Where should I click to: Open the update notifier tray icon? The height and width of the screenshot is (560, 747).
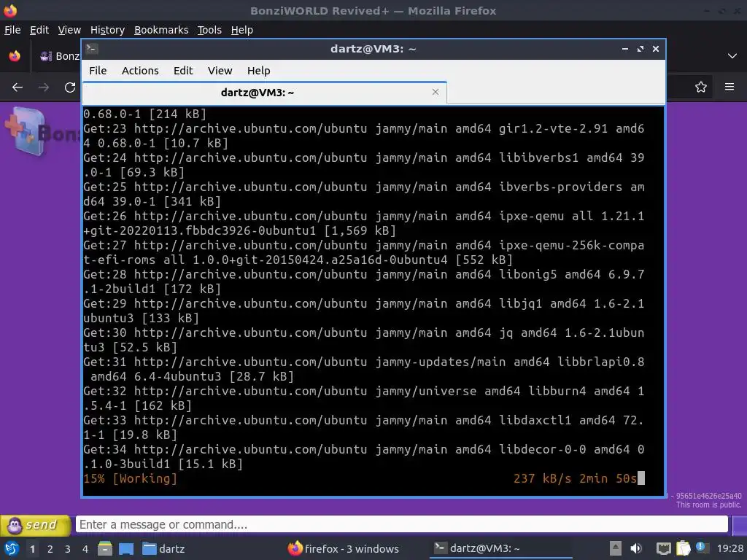coord(701,548)
